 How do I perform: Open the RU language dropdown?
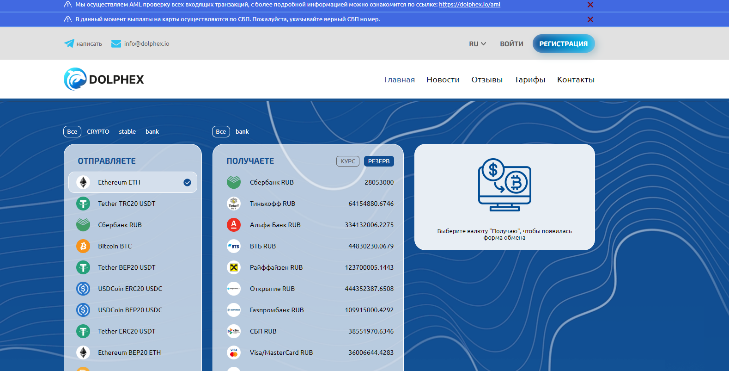point(477,44)
